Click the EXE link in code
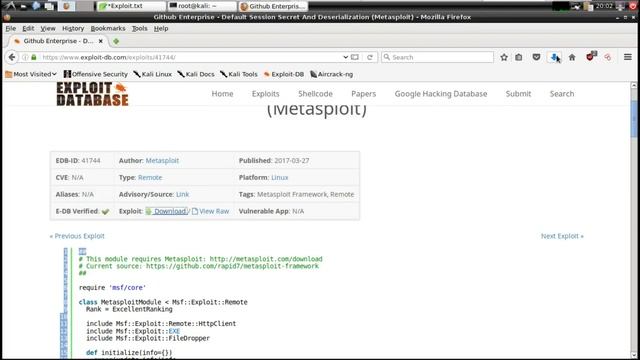Viewport: 640px width, 360px height. (x=174, y=331)
